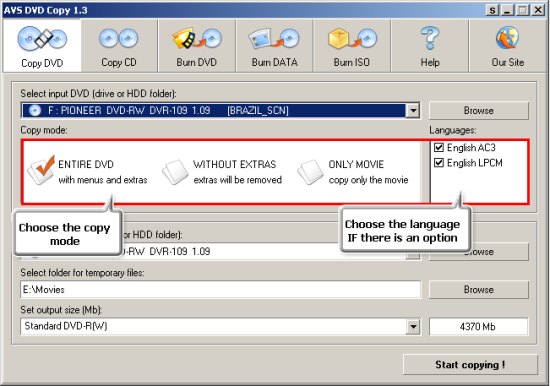Image resolution: width=550 pixels, height=386 pixels.
Task: Open the Burn DVD tool
Action: point(197,46)
